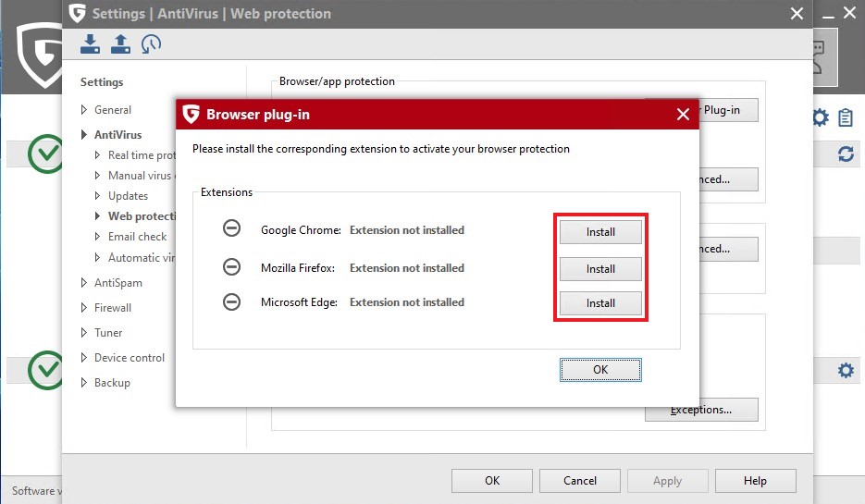Click the "Microsoft Edge:" label
The height and width of the screenshot is (504, 865).
coord(299,302)
